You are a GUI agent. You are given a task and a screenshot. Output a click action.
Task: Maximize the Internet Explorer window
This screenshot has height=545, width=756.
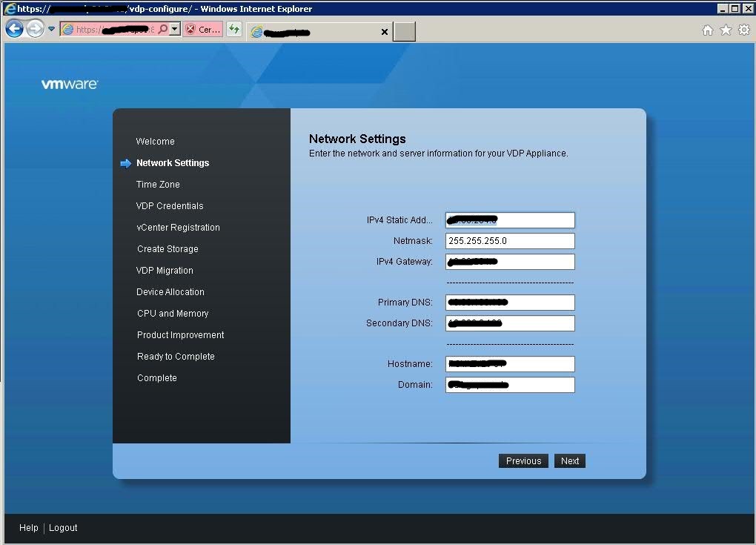[x=735, y=8]
